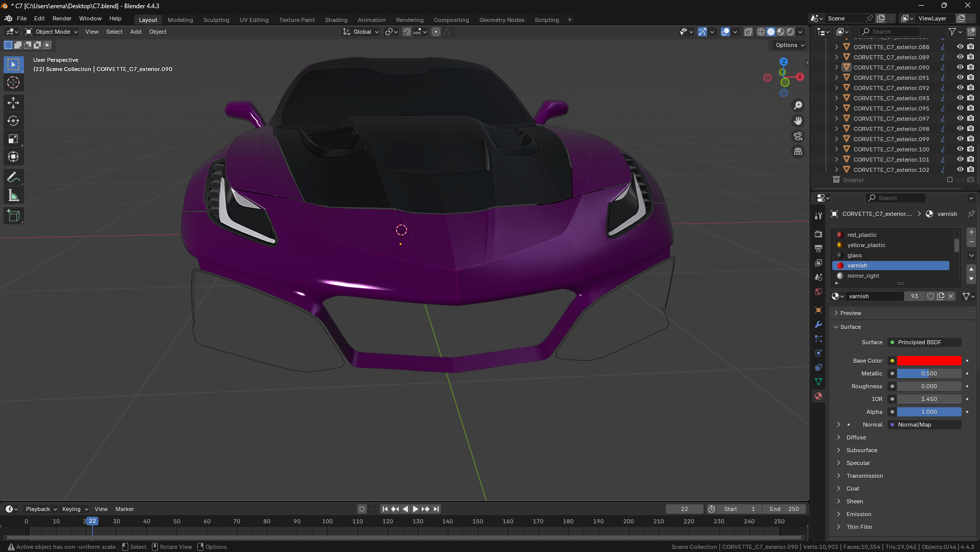Open the Object Mode dropdown

(52, 32)
